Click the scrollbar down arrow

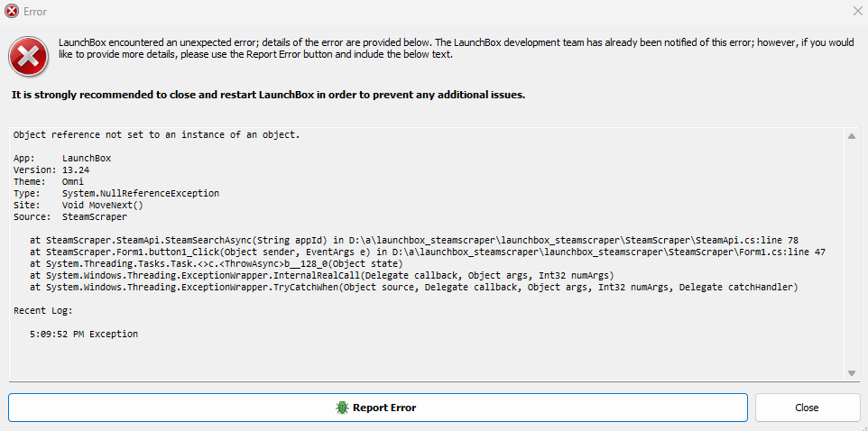click(x=851, y=372)
